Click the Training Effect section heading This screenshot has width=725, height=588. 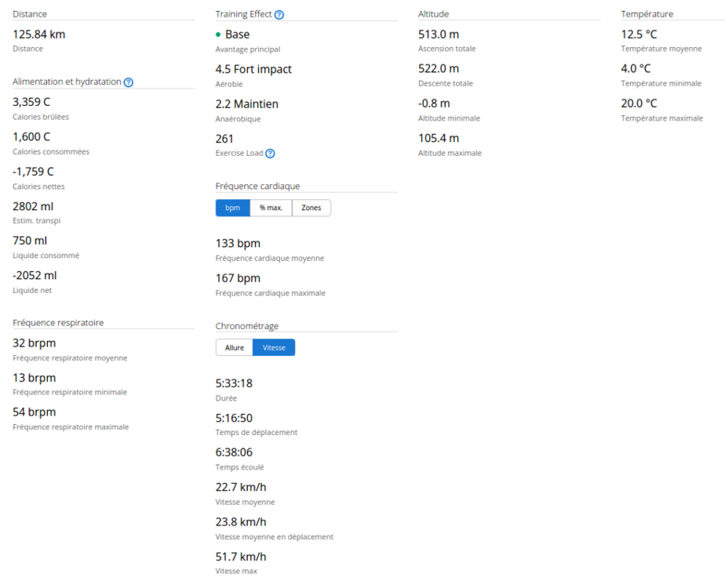(x=243, y=14)
